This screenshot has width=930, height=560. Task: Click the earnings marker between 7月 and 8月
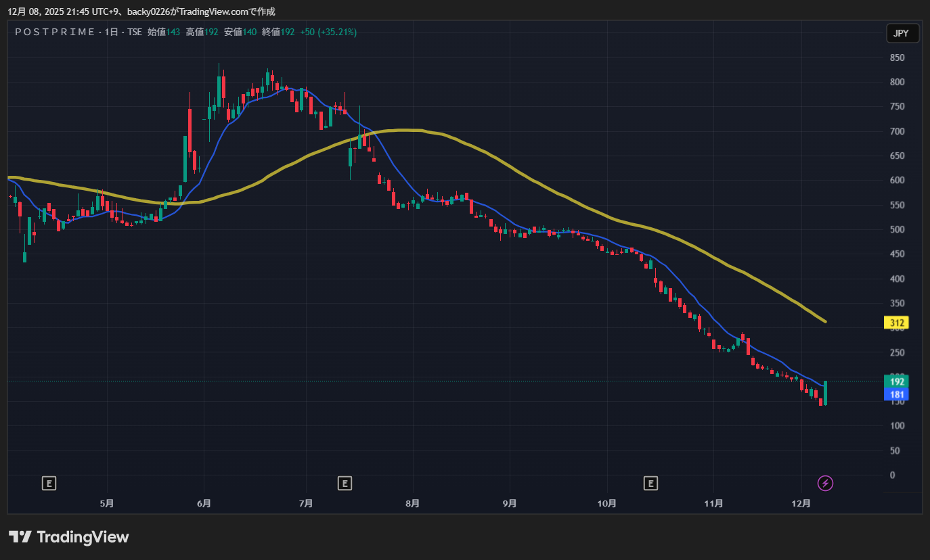click(345, 483)
